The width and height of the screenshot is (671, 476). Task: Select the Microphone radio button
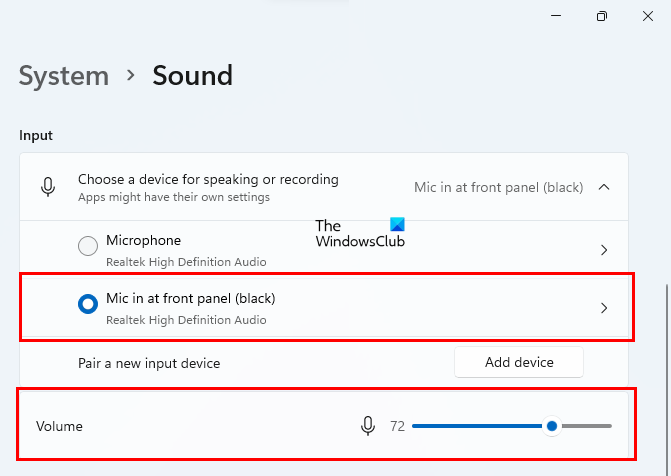[x=88, y=245]
